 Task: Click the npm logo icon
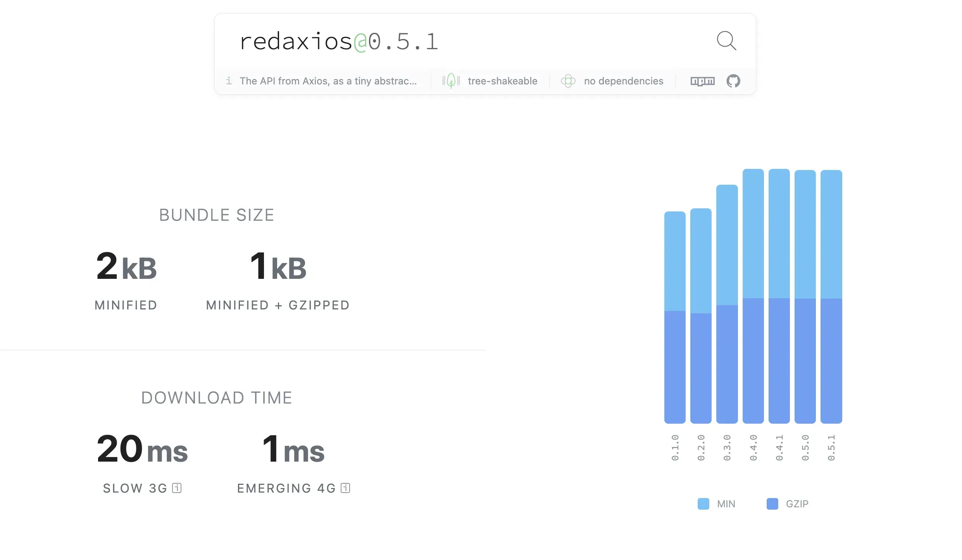point(702,81)
